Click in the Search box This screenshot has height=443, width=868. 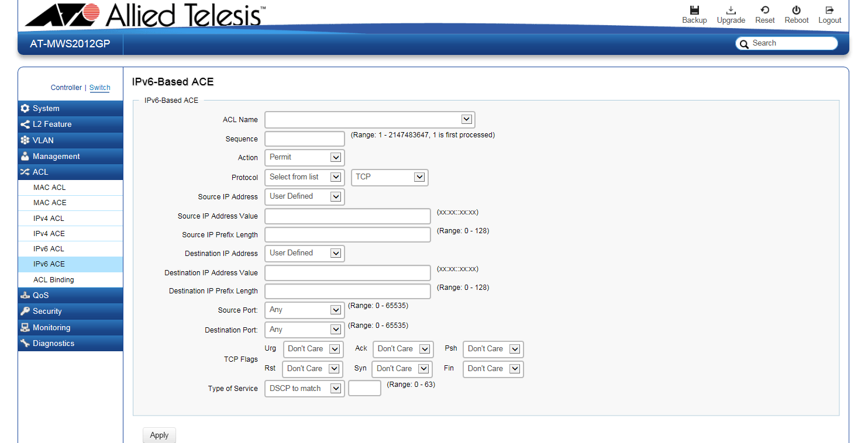tap(792, 43)
